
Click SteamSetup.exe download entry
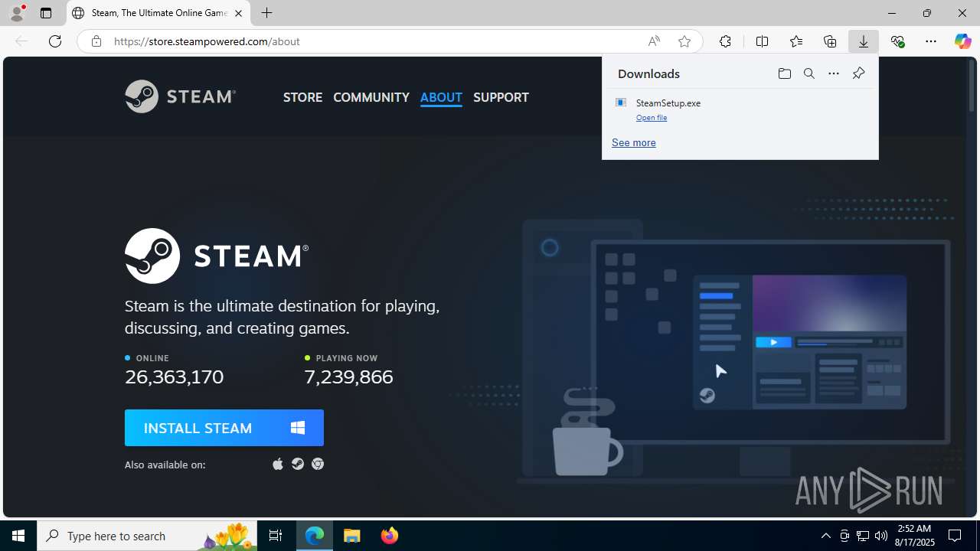[740, 109]
